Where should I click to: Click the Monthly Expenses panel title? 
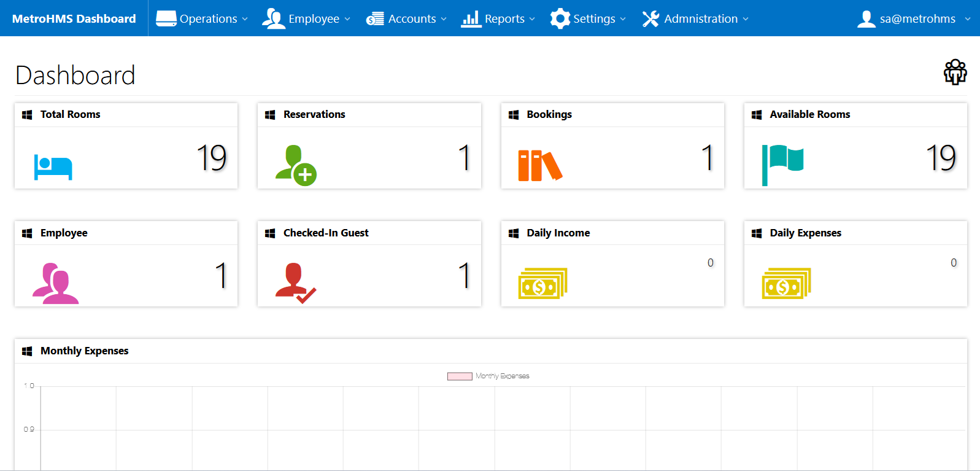point(85,351)
